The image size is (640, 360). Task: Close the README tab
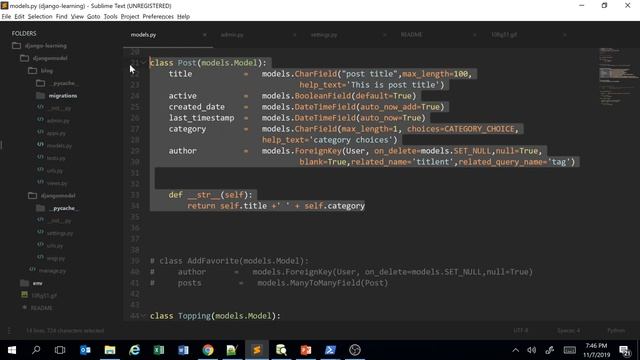[474, 35]
